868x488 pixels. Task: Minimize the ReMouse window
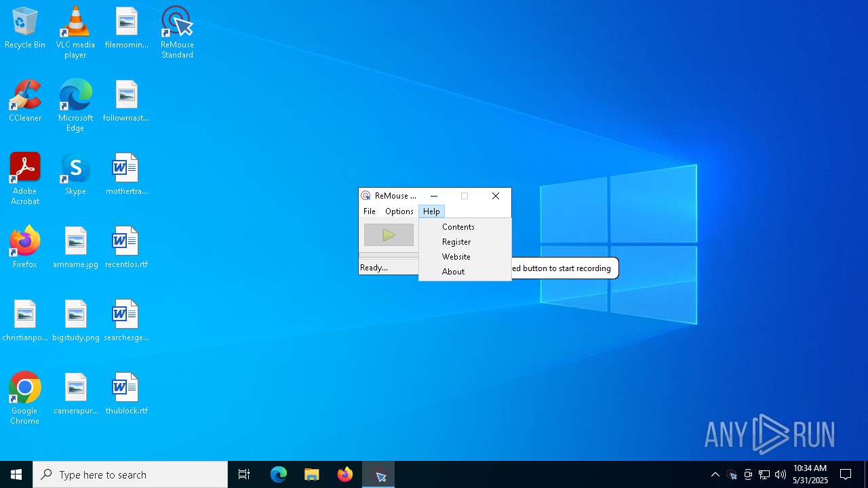tap(434, 196)
